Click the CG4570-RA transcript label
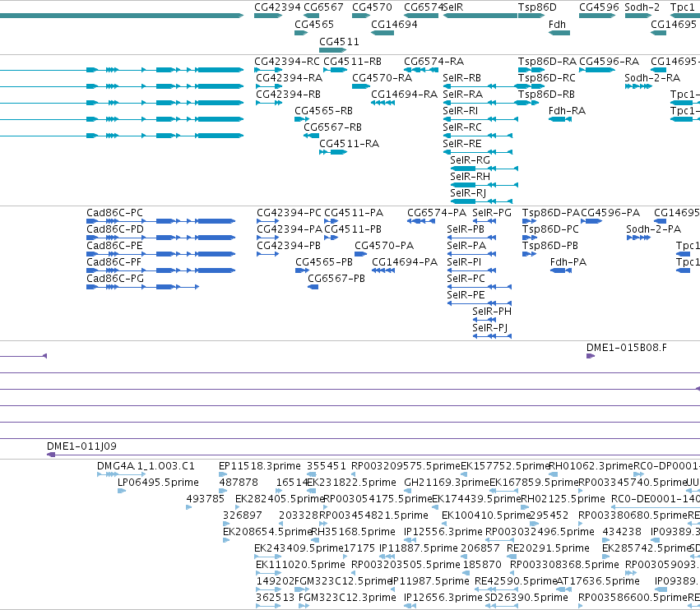 382,78
